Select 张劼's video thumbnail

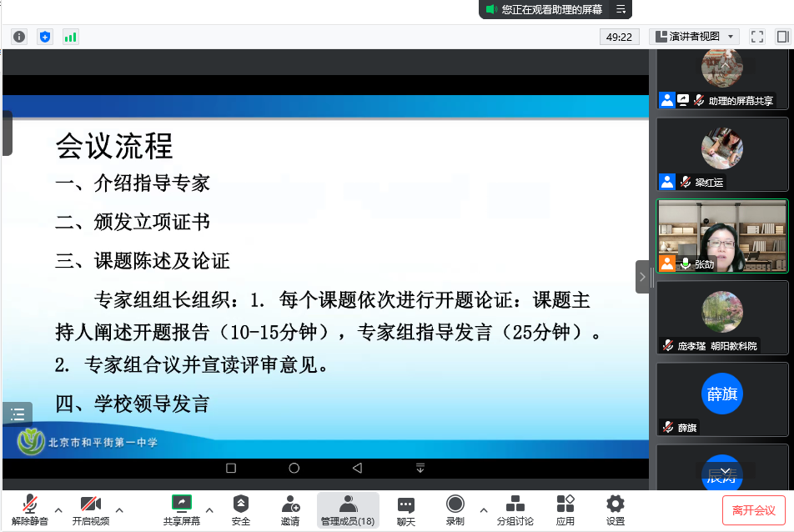click(721, 236)
